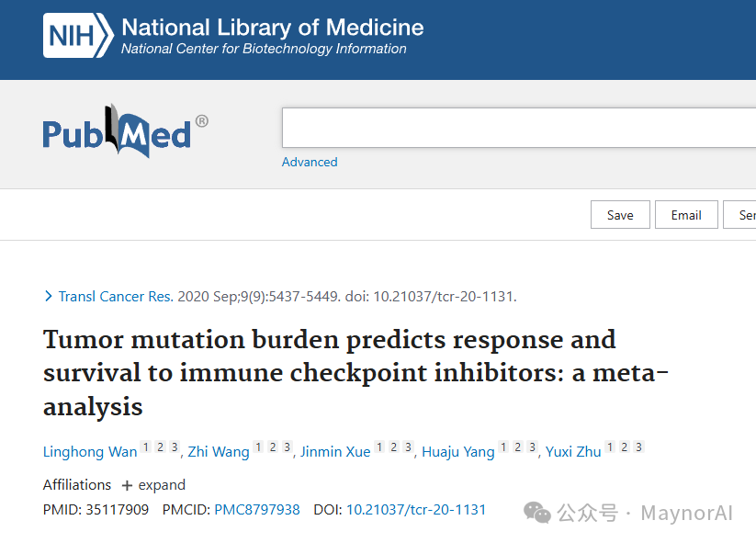Viewport: 756px width, 543px height.
Task: Open author Jinmin Xue's link
Action: [x=335, y=452]
